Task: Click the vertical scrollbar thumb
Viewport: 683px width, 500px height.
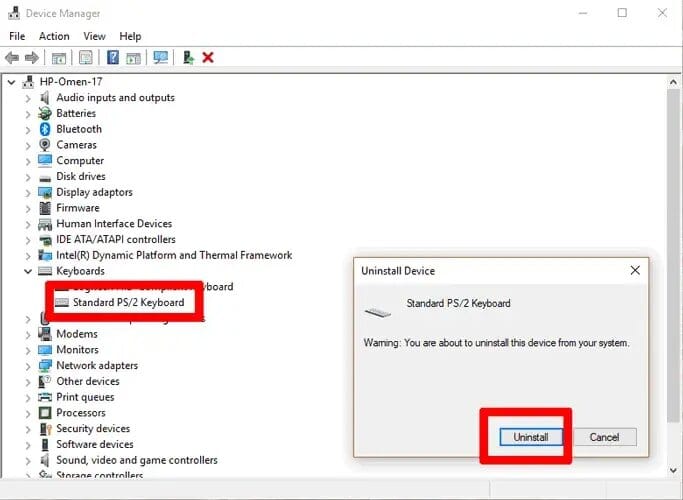Action: [673, 256]
